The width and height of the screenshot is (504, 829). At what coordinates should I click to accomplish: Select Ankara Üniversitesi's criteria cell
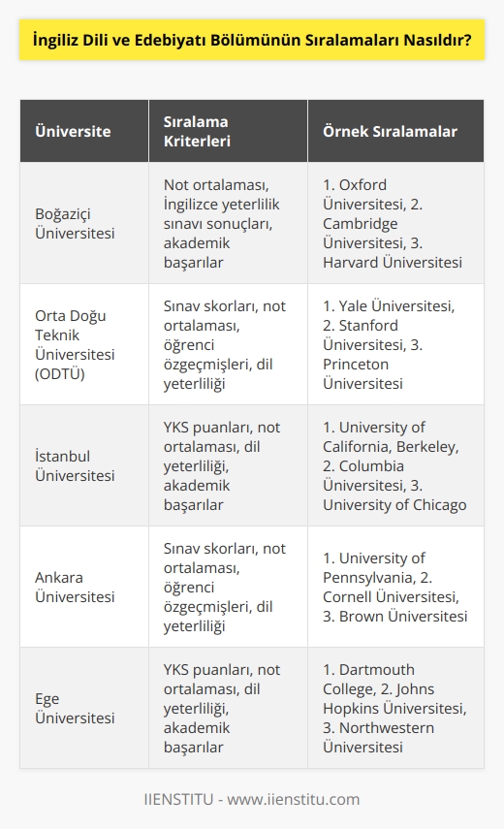(228, 587)
